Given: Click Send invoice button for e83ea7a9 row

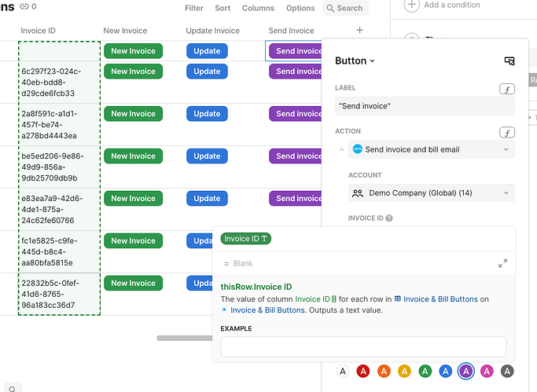Looking at the screenshot, I should pyautogui.click(x=295, y=199).
